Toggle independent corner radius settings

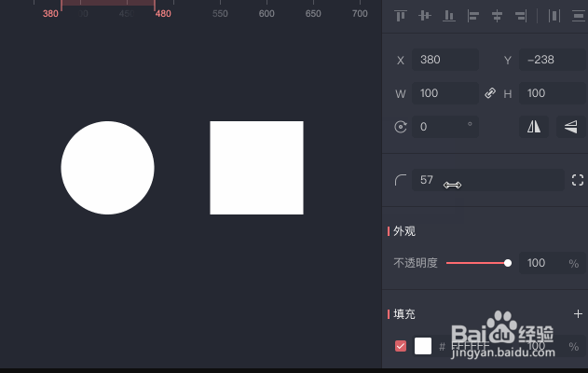pos(578,180)
